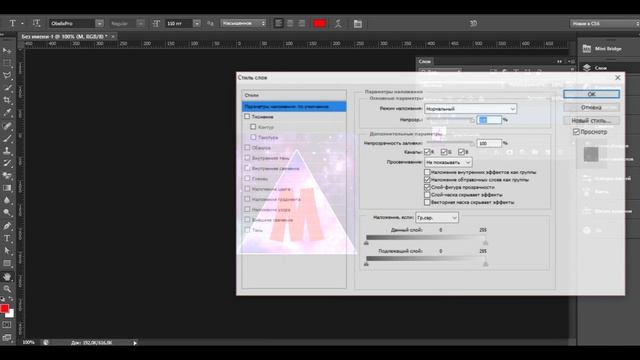Open the anti-aliasing method dropdown
Image resolution: width=640 pixels, height=360 pixels.
tap(243, 23)
